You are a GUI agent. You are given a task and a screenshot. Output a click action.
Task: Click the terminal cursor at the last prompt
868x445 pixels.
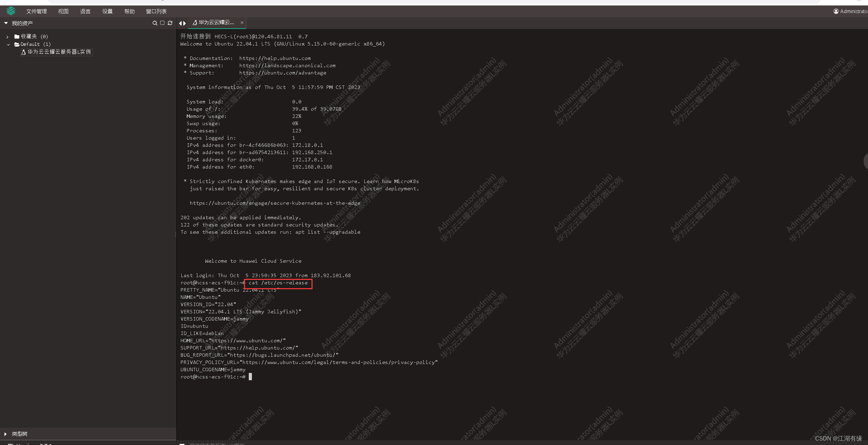(x=251, y=377)
